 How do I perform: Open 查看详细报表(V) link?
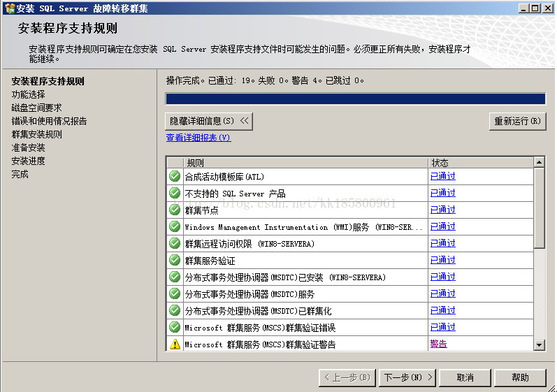pos(198,138)
